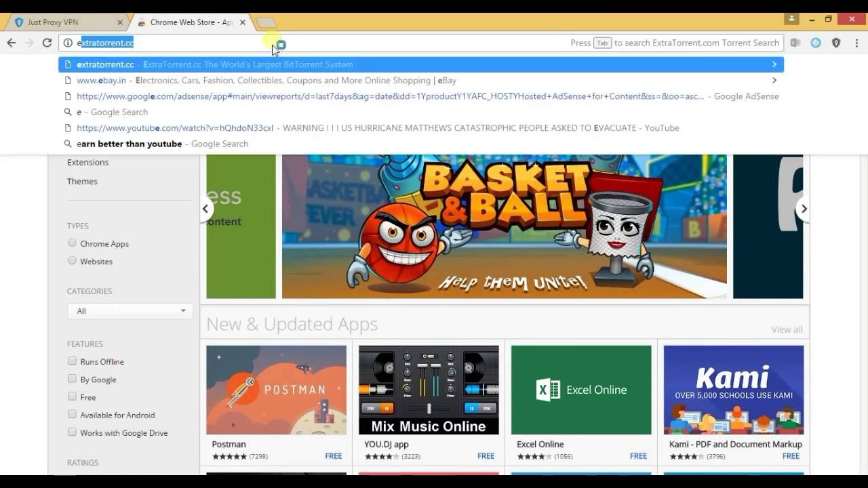Click the grayed Excel-like extension icon
The height and width of the screenshot is (488, 868).
pos(795,43)
